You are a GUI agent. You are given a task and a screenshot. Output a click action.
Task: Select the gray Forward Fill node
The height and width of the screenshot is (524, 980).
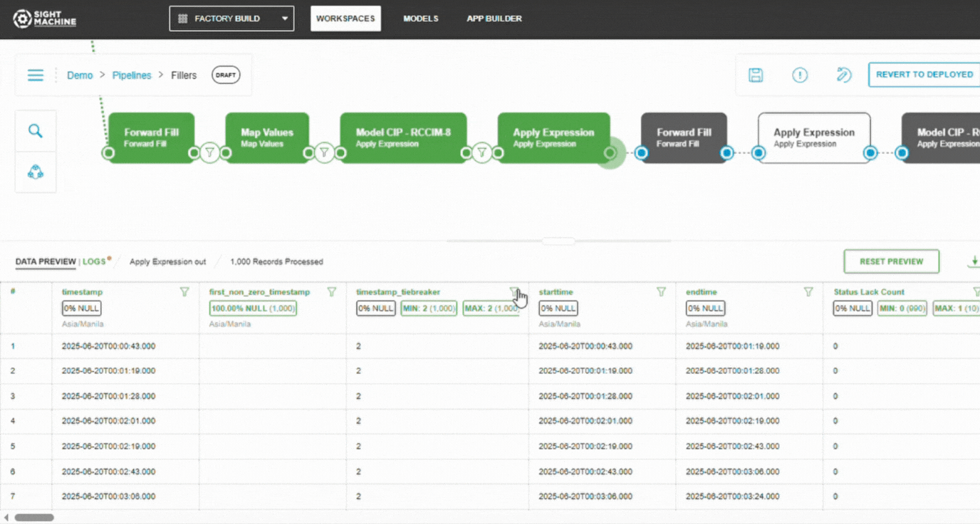684,137
